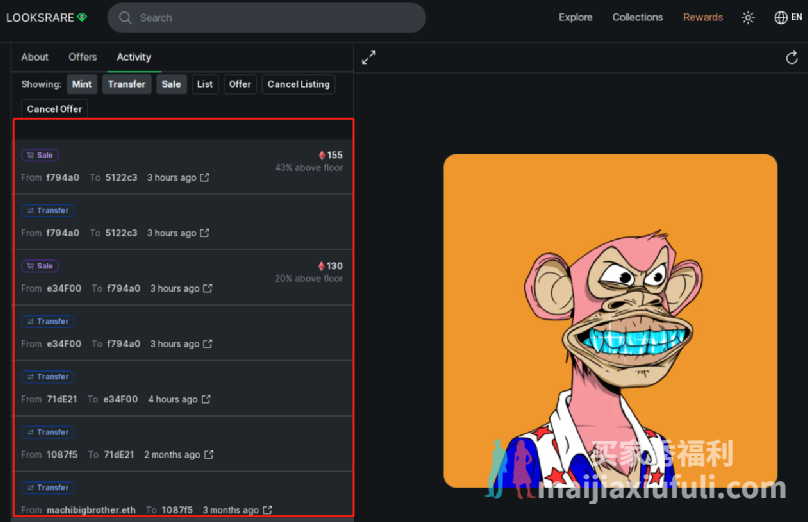Screen dimensions: 808x522
Task: Click the '3 months ago' timestamp
Action: coord(231,510)
